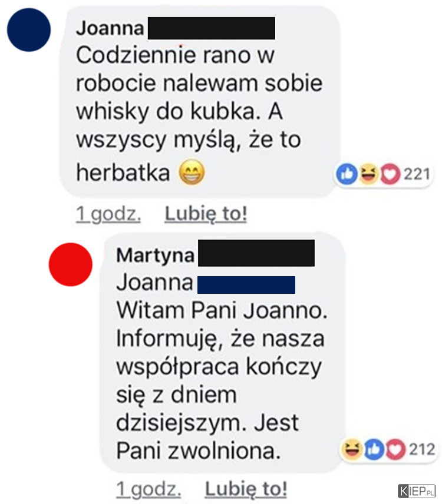Viewport: 442px width, 504px height.
Task: Click Lubię to! under Joanna's comment
Action: (x=206, y=214)
